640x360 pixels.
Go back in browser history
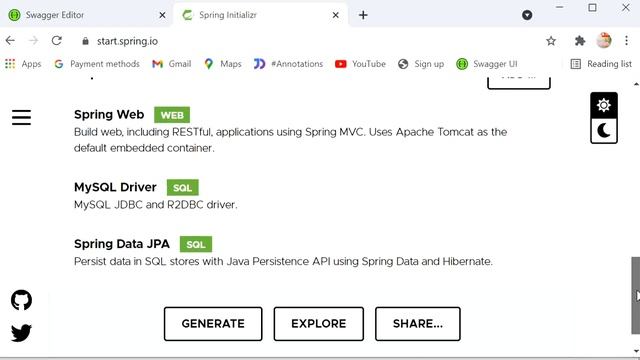tap(10, 40)
